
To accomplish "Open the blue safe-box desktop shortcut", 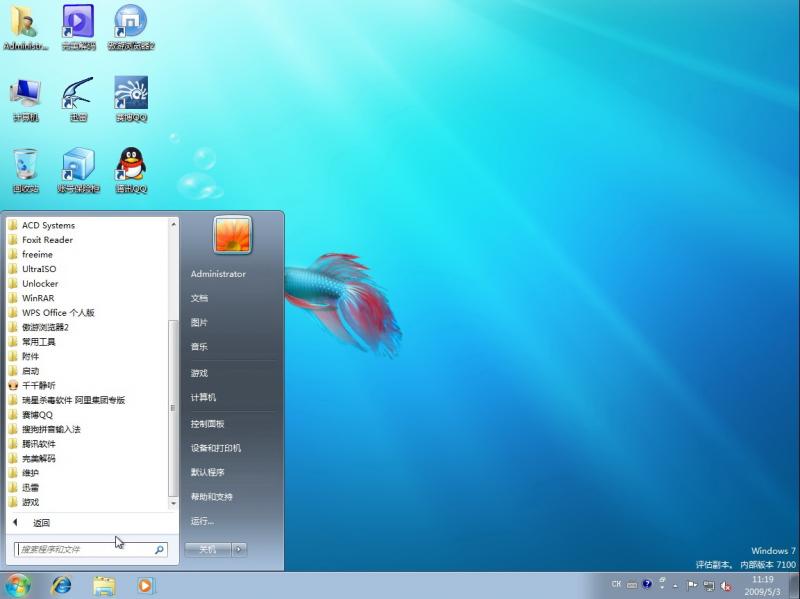I will pyautogui.click(x=78, y=170).
